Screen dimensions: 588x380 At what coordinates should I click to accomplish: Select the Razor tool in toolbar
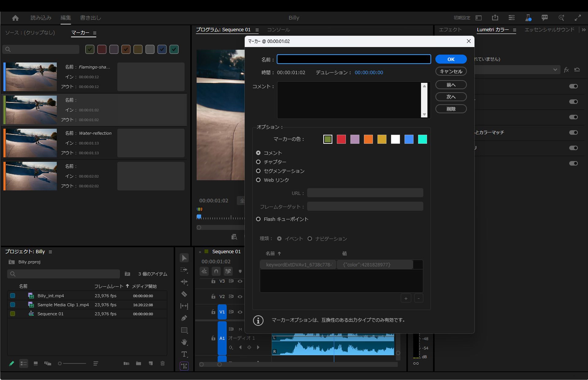[184, 294]
